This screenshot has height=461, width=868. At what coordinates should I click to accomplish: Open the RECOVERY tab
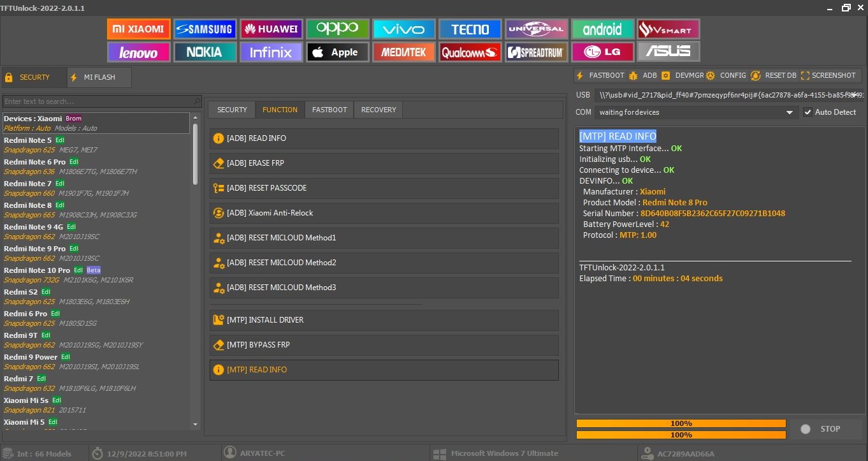point(379,110)
